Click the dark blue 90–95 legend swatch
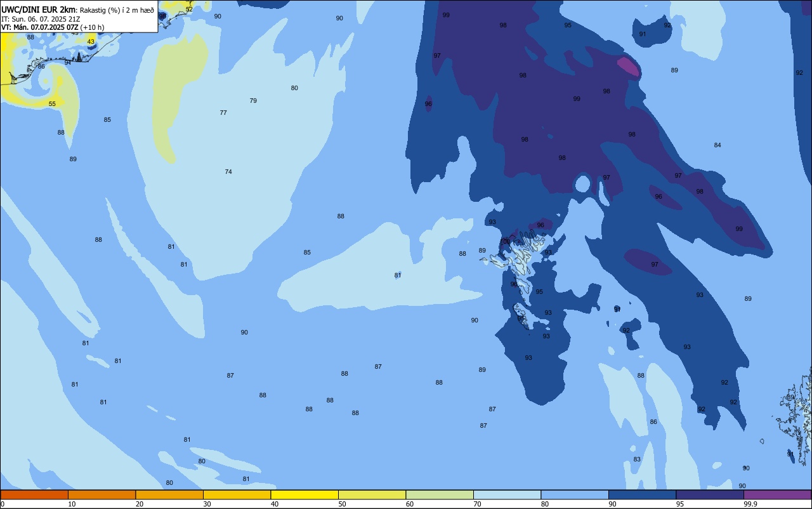 click(x=642, y=494)
